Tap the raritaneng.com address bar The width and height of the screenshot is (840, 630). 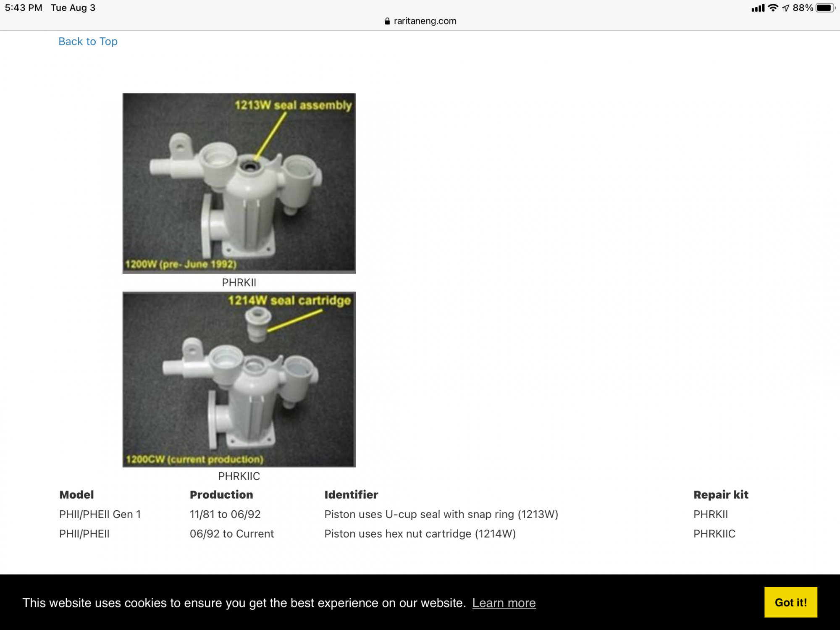pyautogui.click(x=424, y=21)
